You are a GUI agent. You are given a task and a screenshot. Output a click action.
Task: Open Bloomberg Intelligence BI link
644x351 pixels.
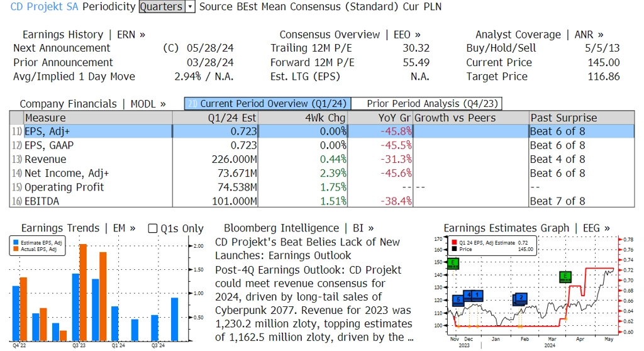299,228
